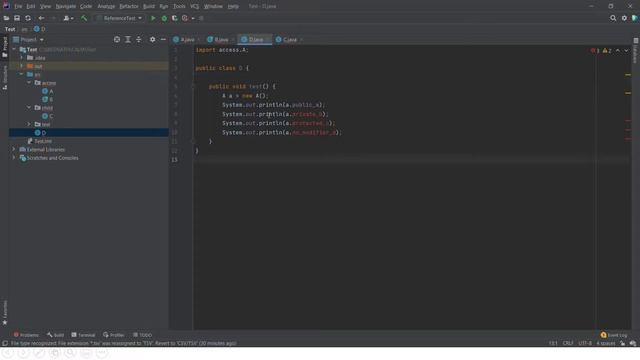
Task: Click the green Build project hammer icon
Action: click(x=84, y=18)
